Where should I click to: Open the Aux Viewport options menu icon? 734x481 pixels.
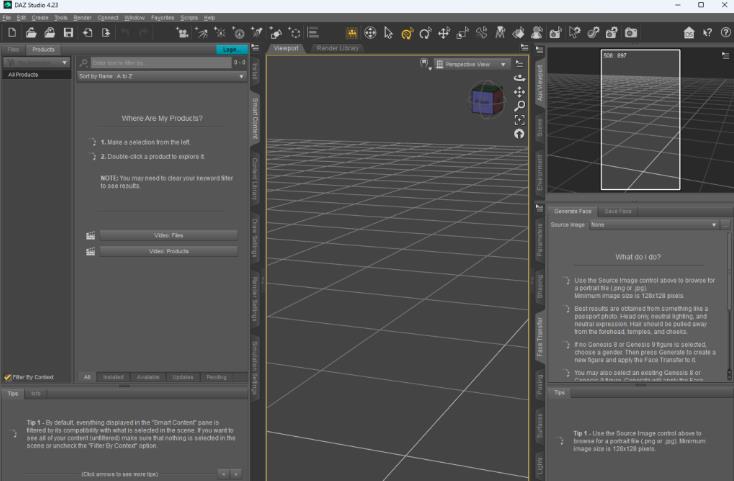click(726, 56)
